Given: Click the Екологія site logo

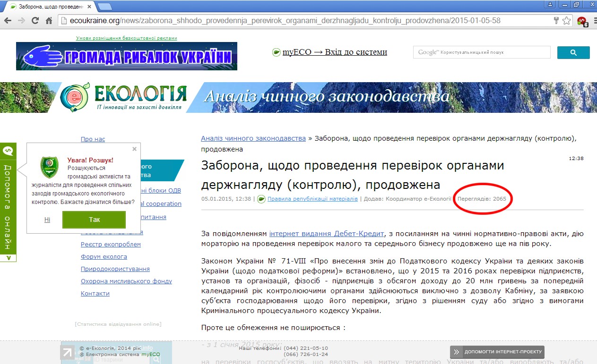Looking at the screenshot, I should [124, 98].
